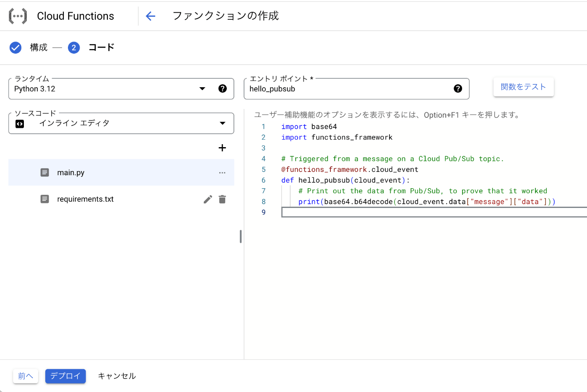
Task: Click the accessibility hint text above the editor
Action: (388, 115)
